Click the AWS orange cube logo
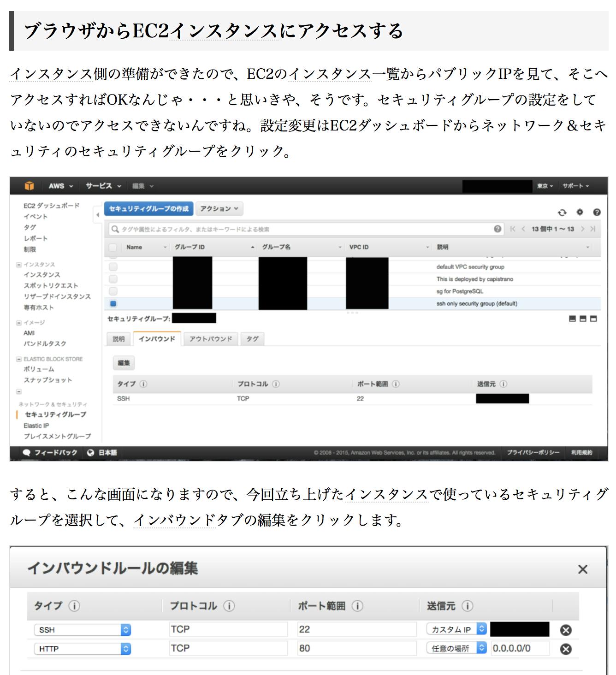This screenshot has height=675, width=616. coord(30,186)
